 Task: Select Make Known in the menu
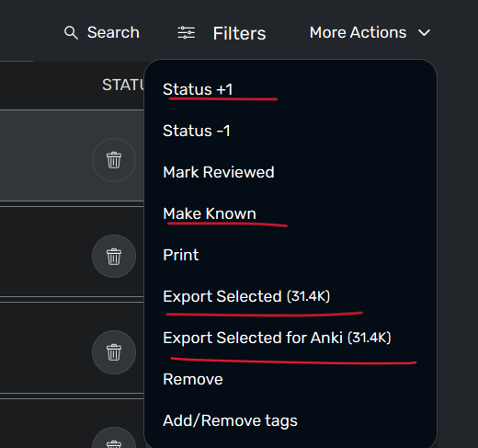click(x=210, y=213)
